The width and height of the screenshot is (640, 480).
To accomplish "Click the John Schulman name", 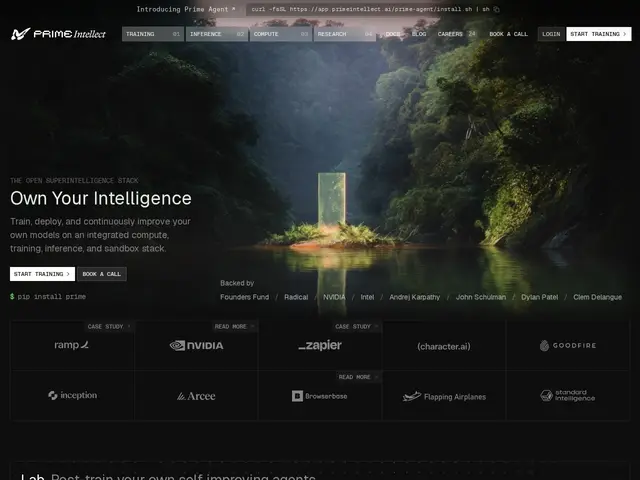I will coord(481,297).
